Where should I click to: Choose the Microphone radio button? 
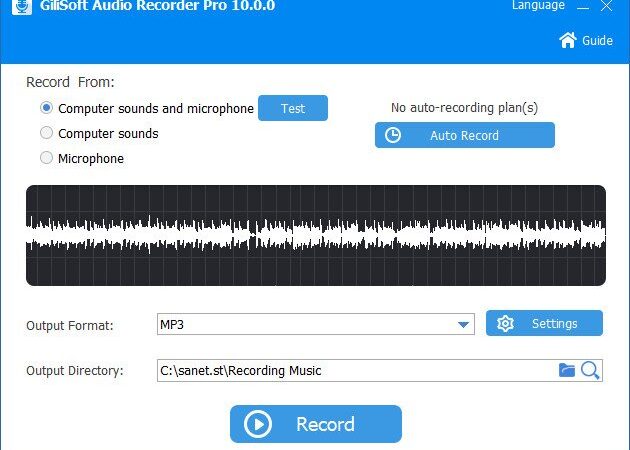click(x=46, y=158)
